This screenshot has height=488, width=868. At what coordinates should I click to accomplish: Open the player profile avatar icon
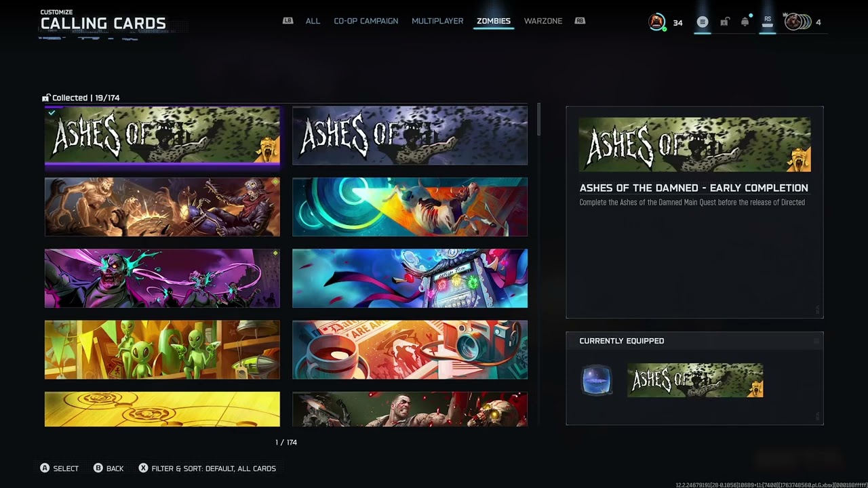point(656,22)
